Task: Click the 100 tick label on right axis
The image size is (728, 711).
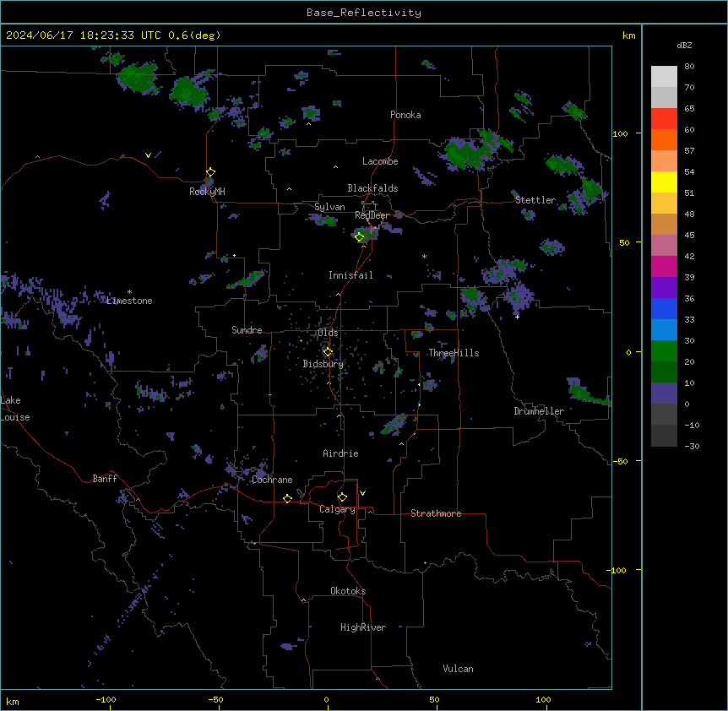Action: 621,133
